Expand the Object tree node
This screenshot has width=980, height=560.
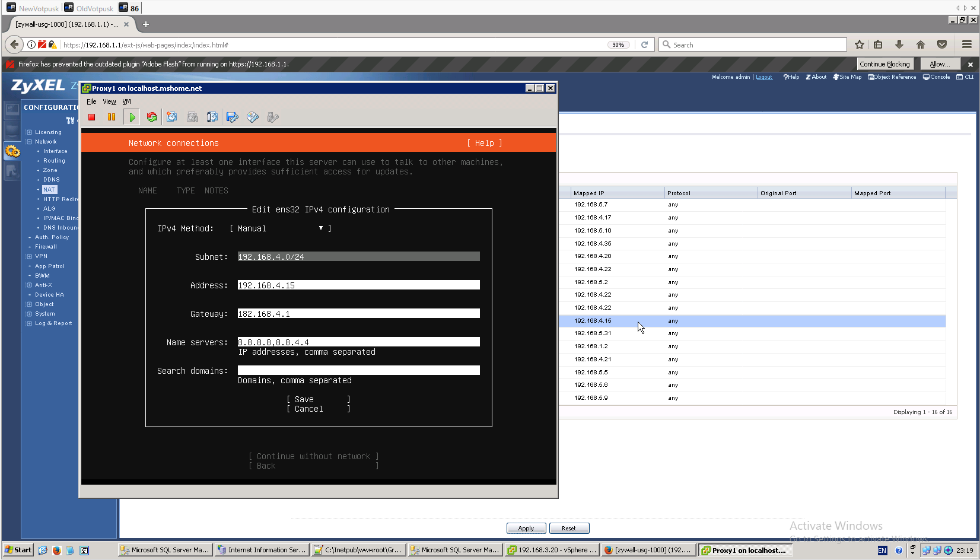[x=29, y=304]
